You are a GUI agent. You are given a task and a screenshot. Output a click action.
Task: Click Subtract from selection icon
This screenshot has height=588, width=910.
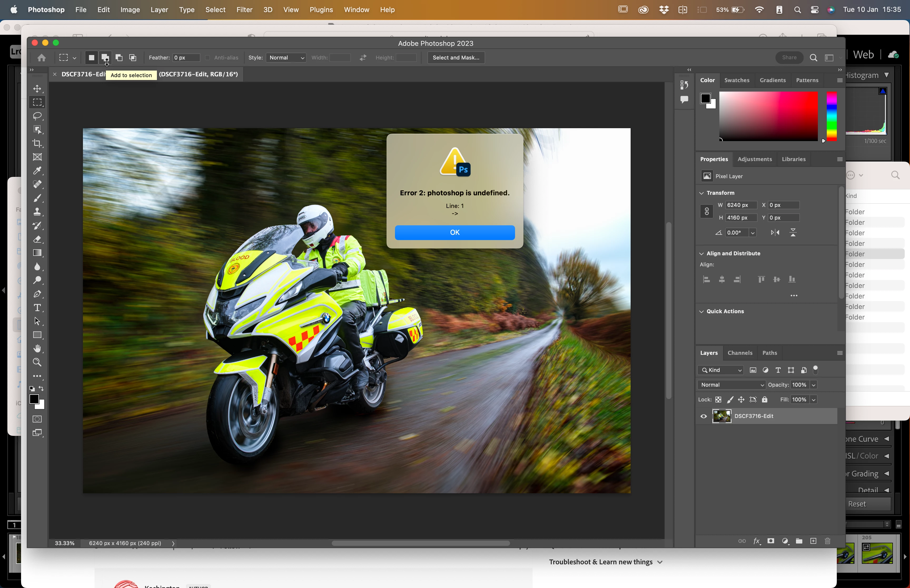119,58
